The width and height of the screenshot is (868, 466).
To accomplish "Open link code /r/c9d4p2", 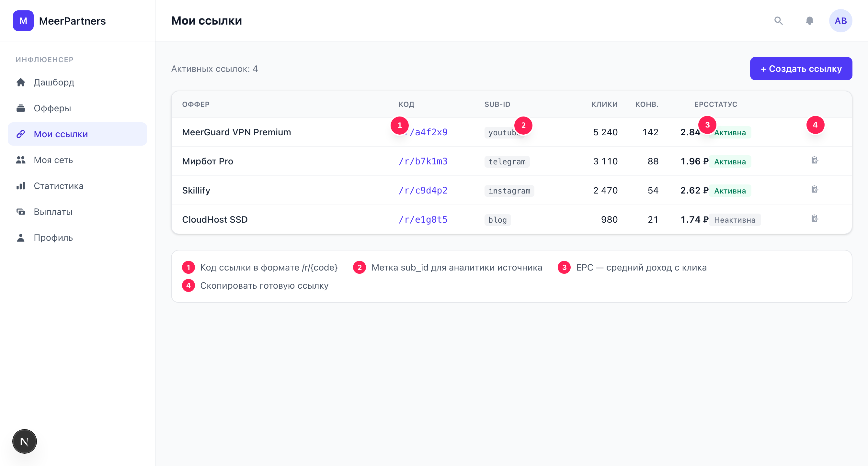I will coord(423,190).
